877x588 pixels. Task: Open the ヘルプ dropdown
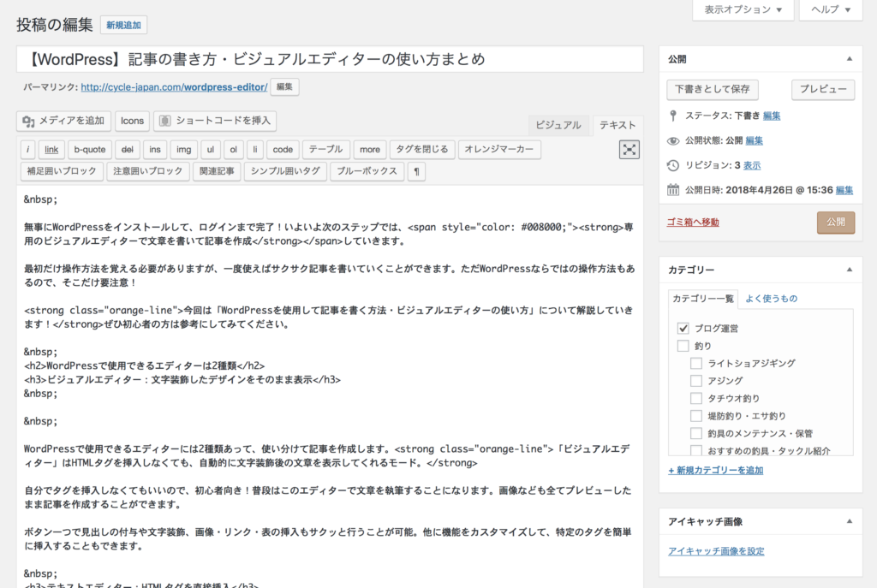831,9
